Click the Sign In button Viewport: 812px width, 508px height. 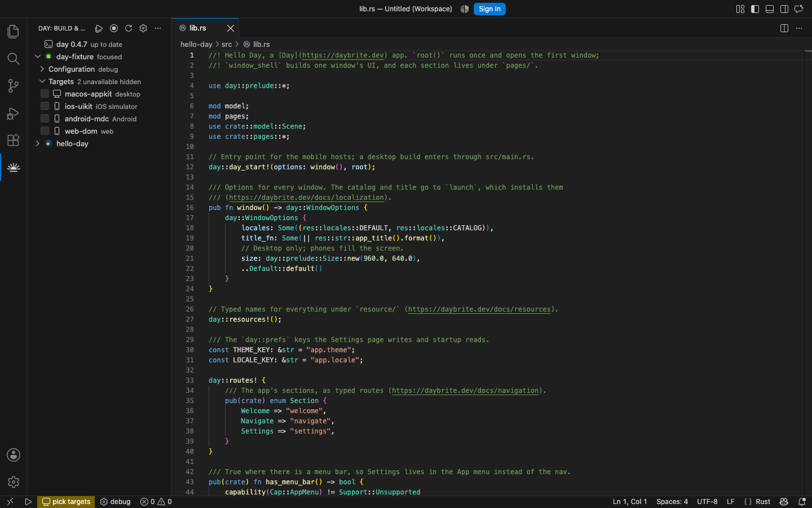pos(489,9)
